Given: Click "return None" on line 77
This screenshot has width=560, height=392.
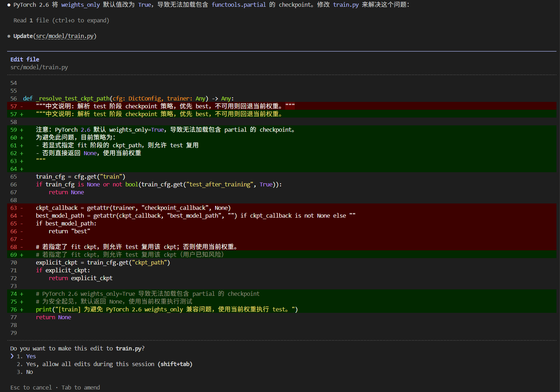Looking at the screenshot, I should pyautogui.click(x=54, y=317).
